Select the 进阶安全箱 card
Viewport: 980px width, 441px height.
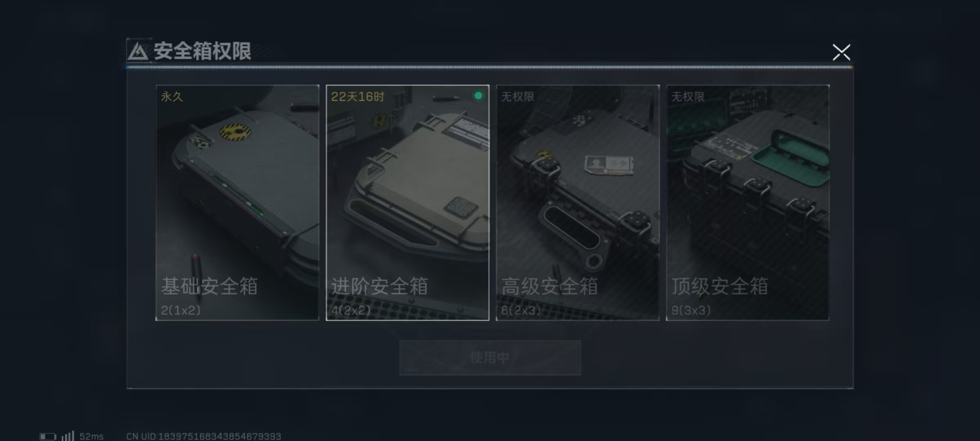point(407,203)
